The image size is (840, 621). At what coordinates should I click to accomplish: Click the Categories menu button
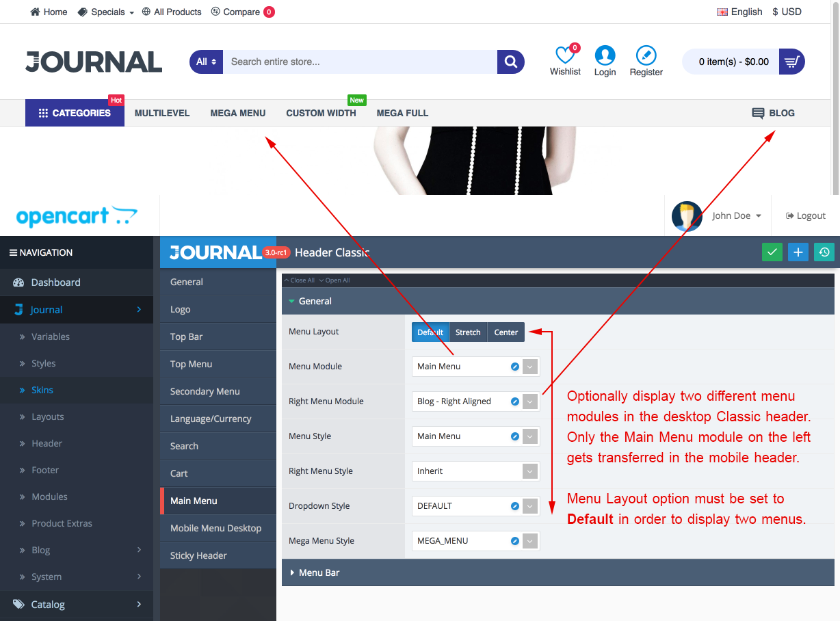[75, 113]
